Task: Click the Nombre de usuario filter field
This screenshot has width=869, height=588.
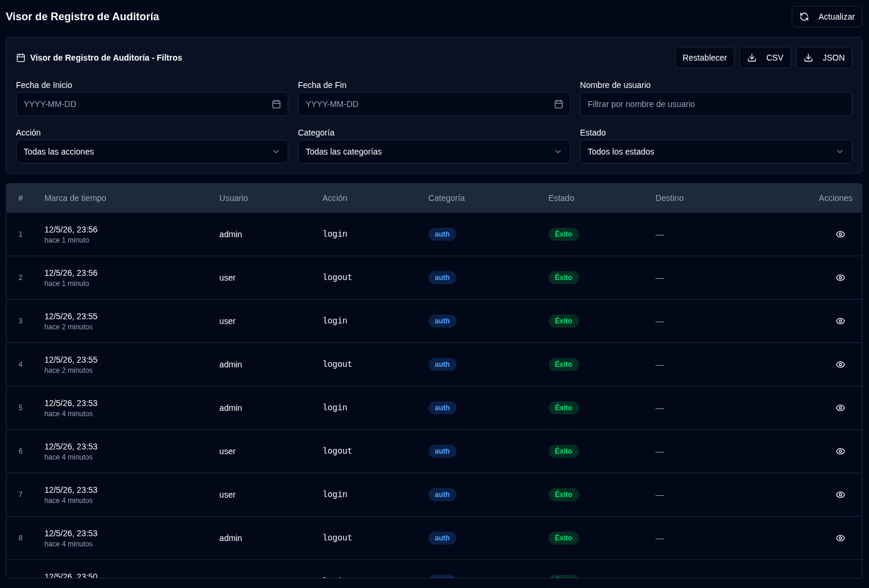Action: pos(716,104)
